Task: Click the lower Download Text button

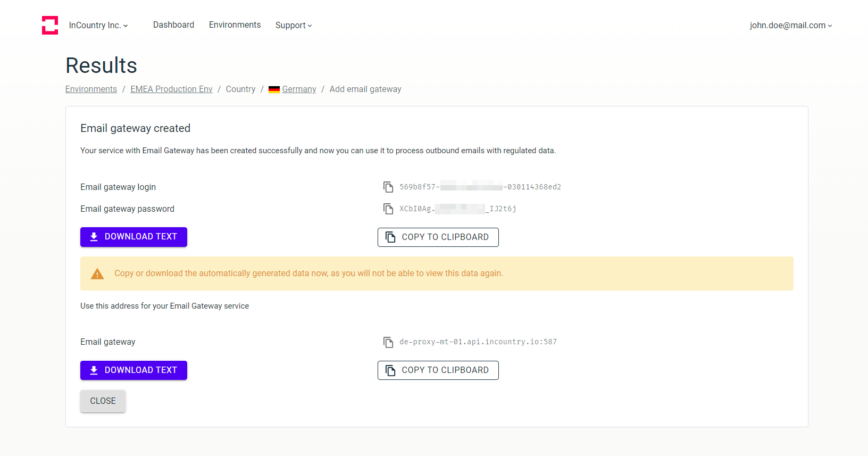Action: (133, 370)
